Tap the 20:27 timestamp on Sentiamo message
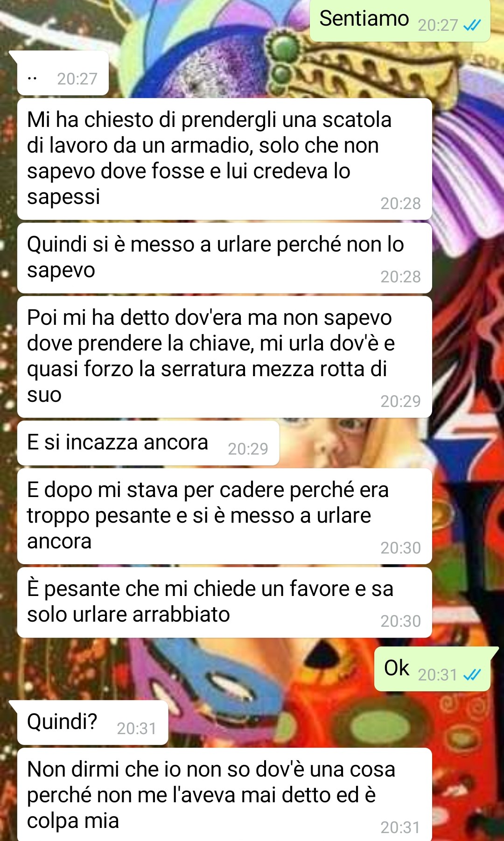Image resolution: width=504 pixels, height=841 pixels. [x=438, y=25]
